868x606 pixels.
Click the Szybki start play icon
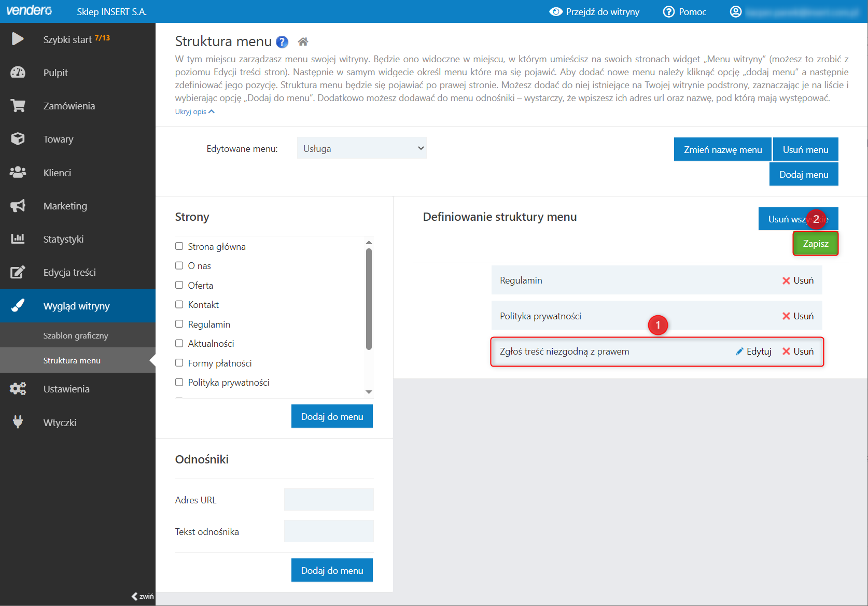[18, 39]
